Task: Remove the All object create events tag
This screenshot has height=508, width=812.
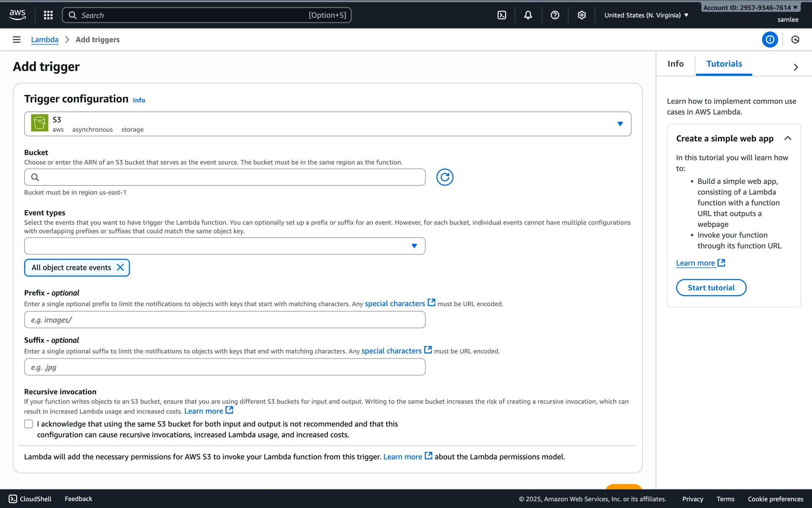Action: pos(120,268)
